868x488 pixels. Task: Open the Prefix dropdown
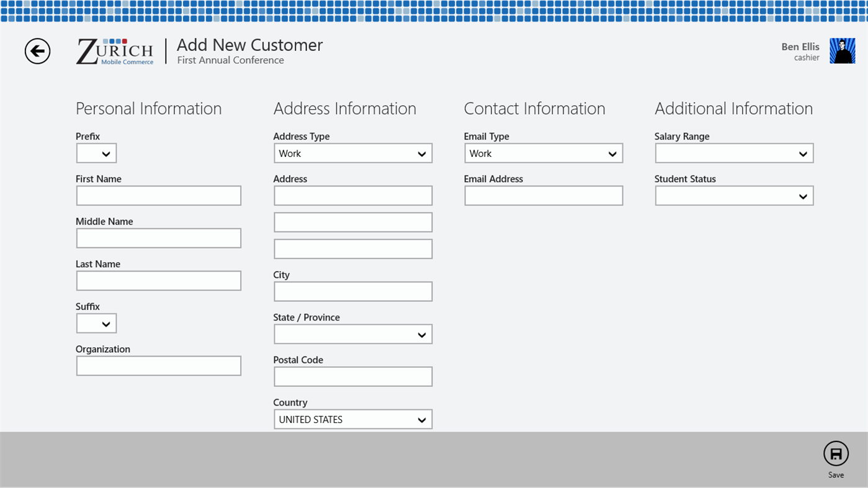96,153
